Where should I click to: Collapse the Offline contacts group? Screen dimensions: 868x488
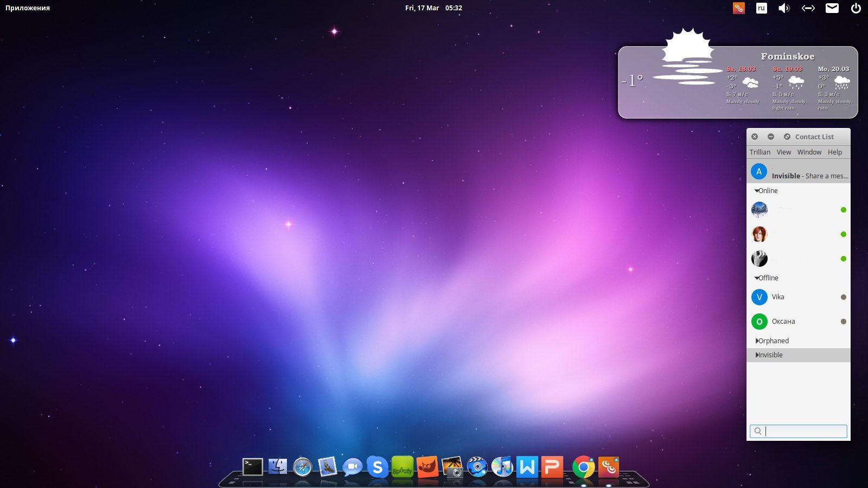click(x=757, y=278)
